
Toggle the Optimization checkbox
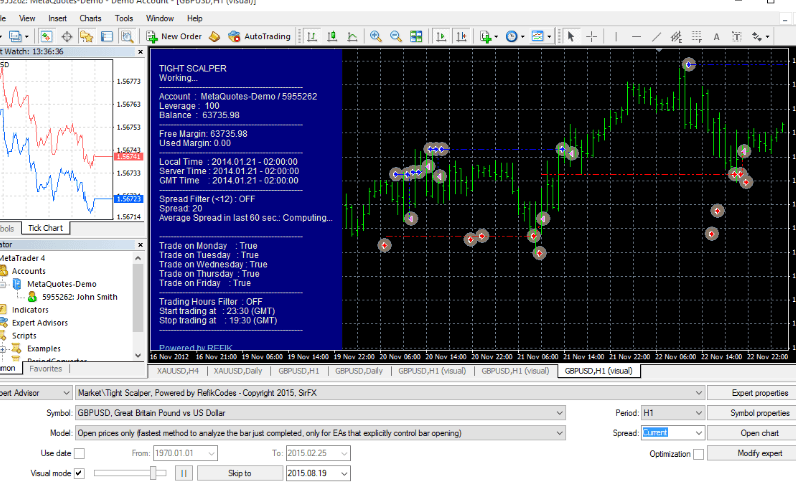pyautogui.click(x=699, y=454)
